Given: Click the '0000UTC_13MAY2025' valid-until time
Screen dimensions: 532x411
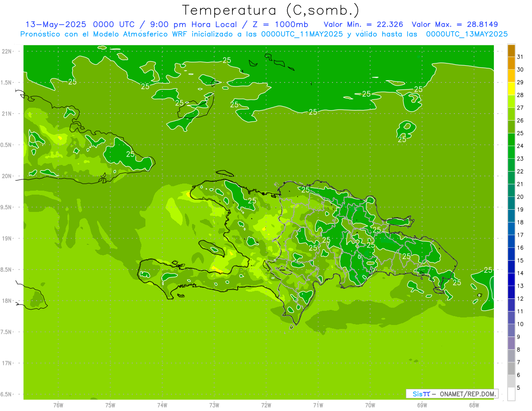Looking at the screenshot, I should (467, 34).
